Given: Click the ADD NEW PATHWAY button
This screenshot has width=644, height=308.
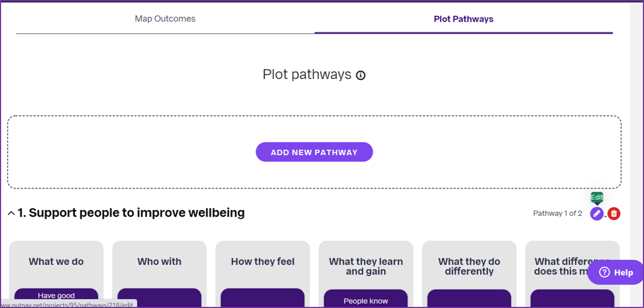Looking at the screenshot, I should tap(314, 152).
